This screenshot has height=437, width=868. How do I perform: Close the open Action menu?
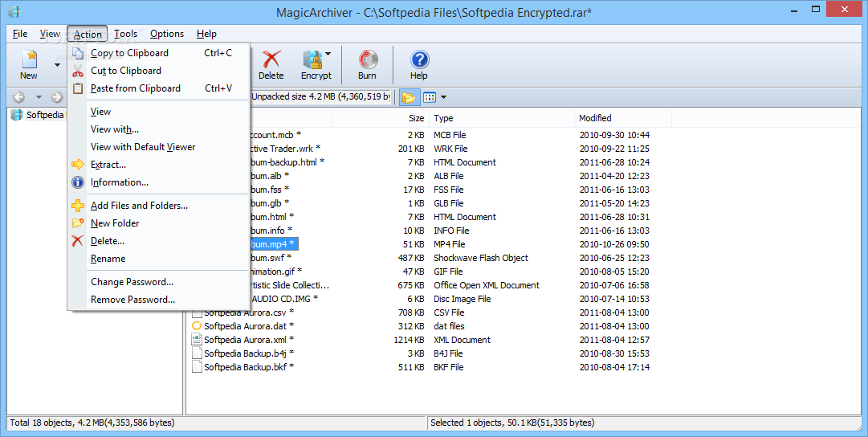coord(88,34)
